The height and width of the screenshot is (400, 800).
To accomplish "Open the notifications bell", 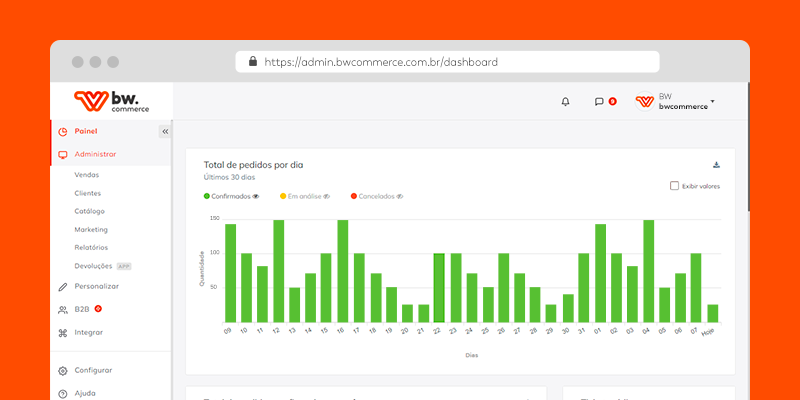I will click(x=565, y=101).
